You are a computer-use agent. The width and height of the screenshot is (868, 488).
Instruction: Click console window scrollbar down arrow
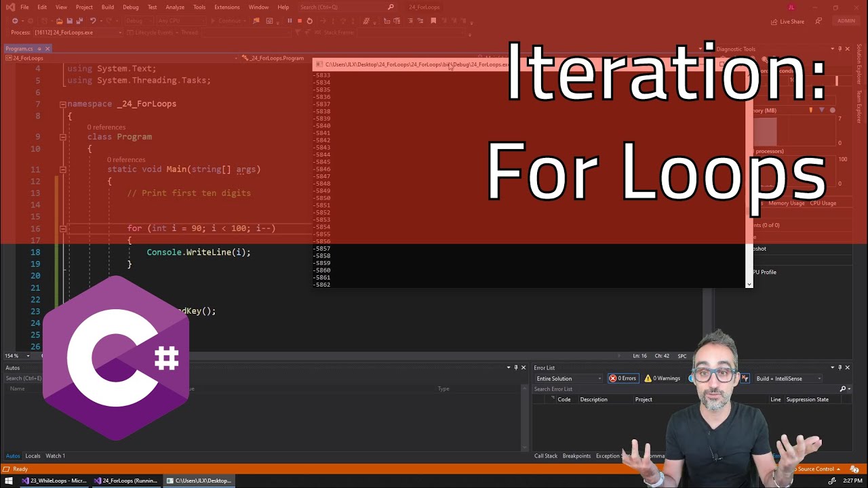(x=749, y=285)
